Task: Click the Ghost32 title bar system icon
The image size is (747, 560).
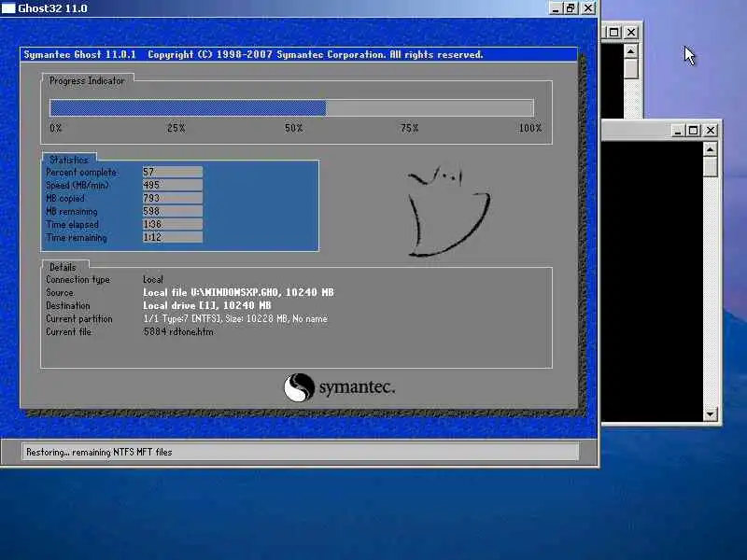Action: [8, 7]
